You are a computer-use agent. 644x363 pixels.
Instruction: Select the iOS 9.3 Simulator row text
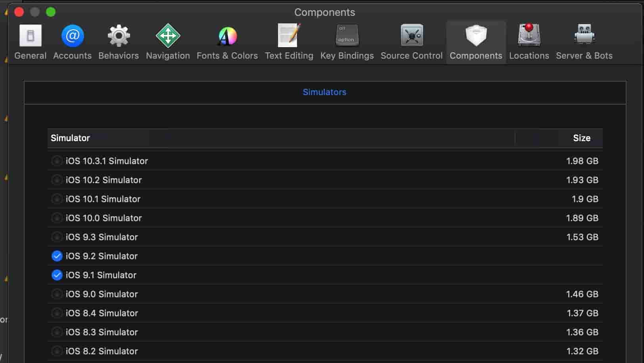click(102, 237)
